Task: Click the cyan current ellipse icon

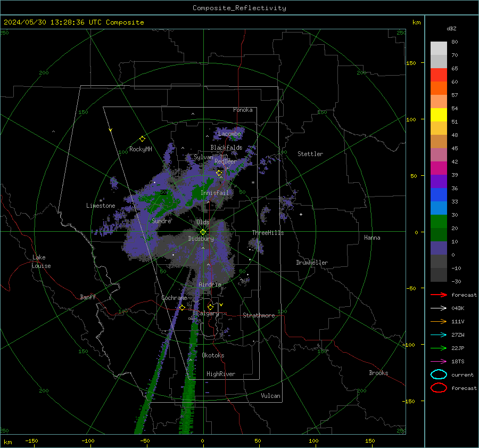Action: [x=439, y=374]
